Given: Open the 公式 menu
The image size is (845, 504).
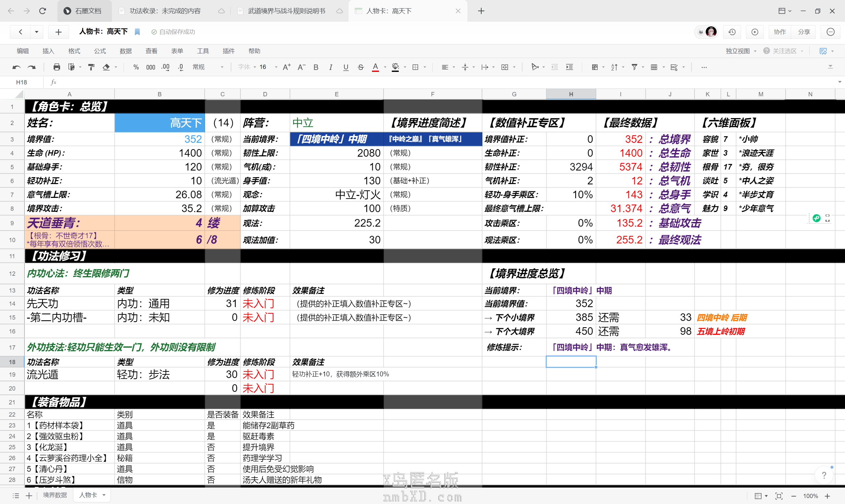Looking at the screenshot, I should tap(100, 51).
